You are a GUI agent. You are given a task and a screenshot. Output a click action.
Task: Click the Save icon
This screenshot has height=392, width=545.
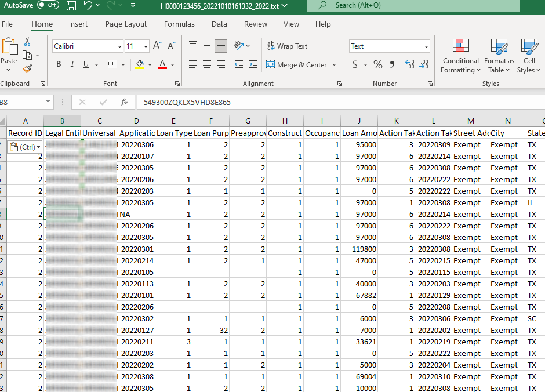pyautogui.click(x=71, y=5)
